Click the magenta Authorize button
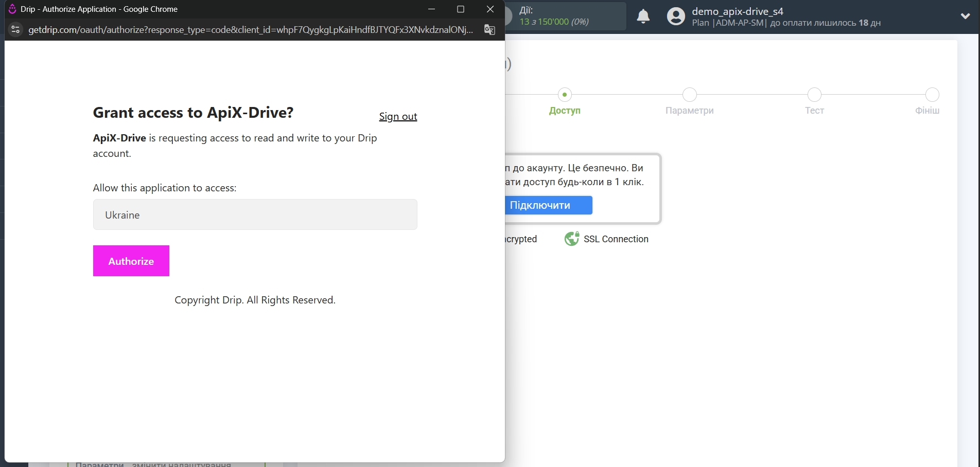Image resolution: width=980 pixels, height=467 pixels. pos(131,261)
